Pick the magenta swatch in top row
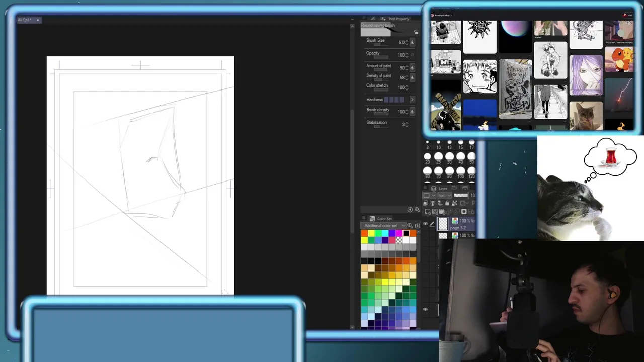The height and width of the screenshot is (362, 644). point(399,233)
